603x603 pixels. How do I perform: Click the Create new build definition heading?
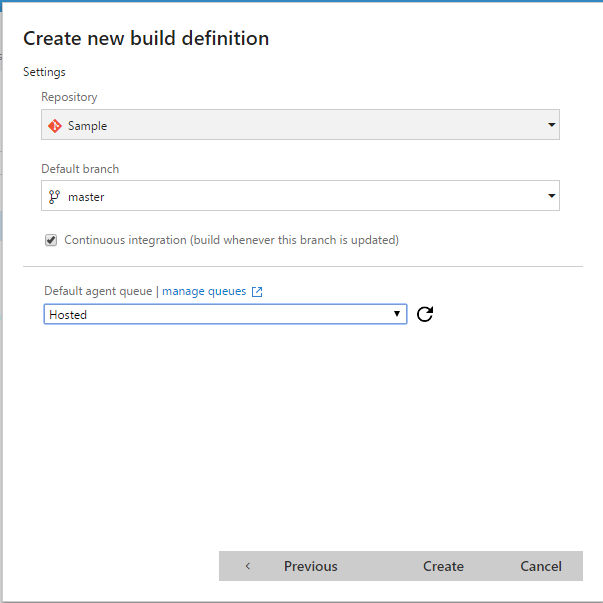point(146,39)
